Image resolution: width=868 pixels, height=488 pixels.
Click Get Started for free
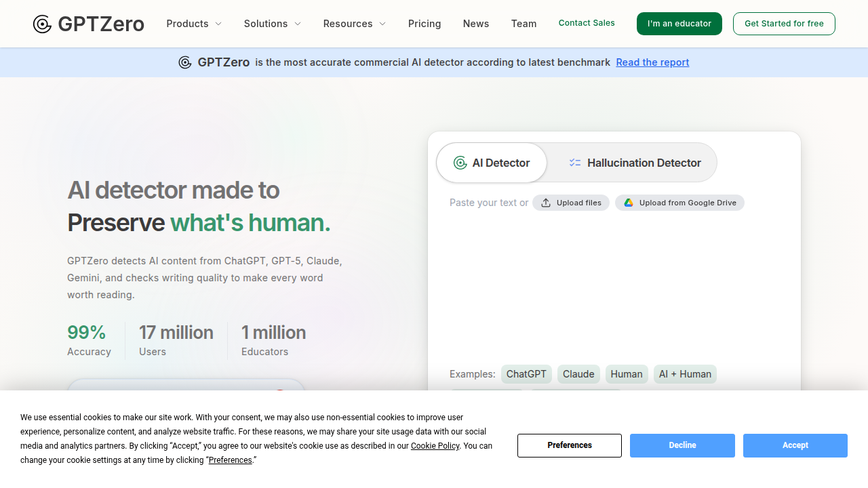[784, 24]
